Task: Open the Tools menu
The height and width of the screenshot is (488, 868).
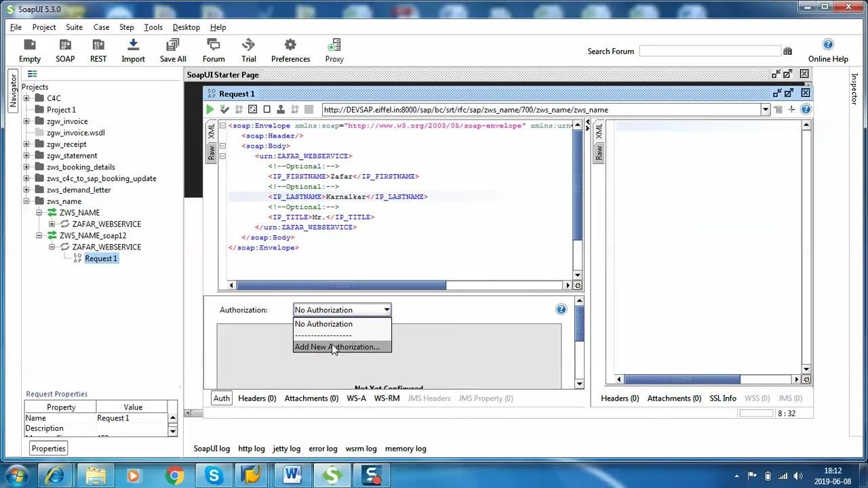Action: [x=153, y=27]
